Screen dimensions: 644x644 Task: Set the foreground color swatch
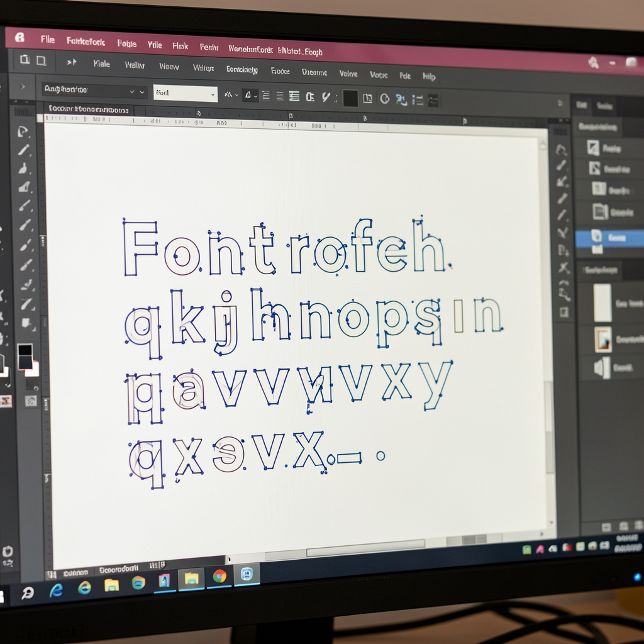point(25,357)
